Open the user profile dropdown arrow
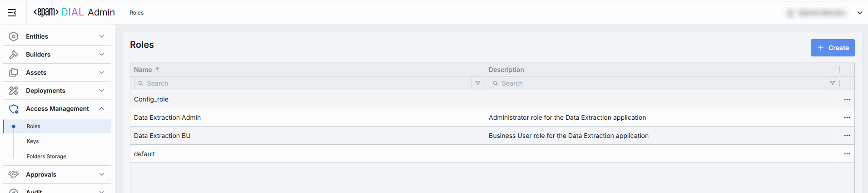Viewport: 868px width, 193px height. point(860,13)
